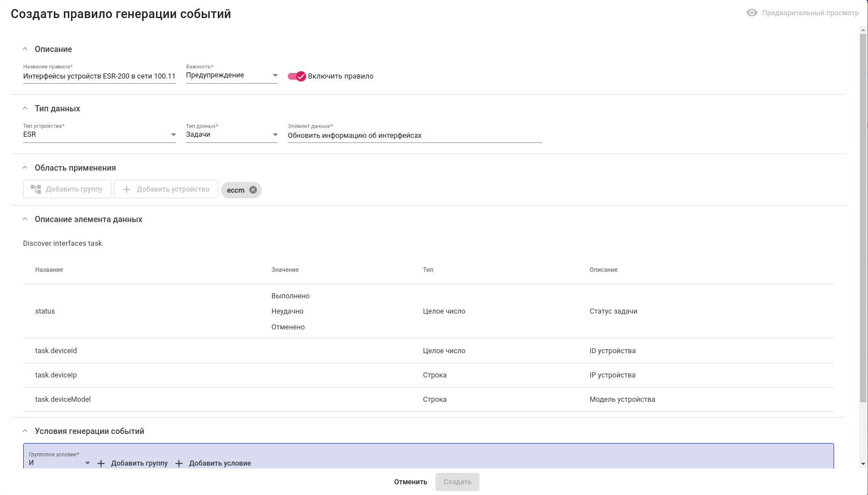Open the Тип данных dropdown
The height and width of the screenshot is (495, 868).
coord(275,134)
